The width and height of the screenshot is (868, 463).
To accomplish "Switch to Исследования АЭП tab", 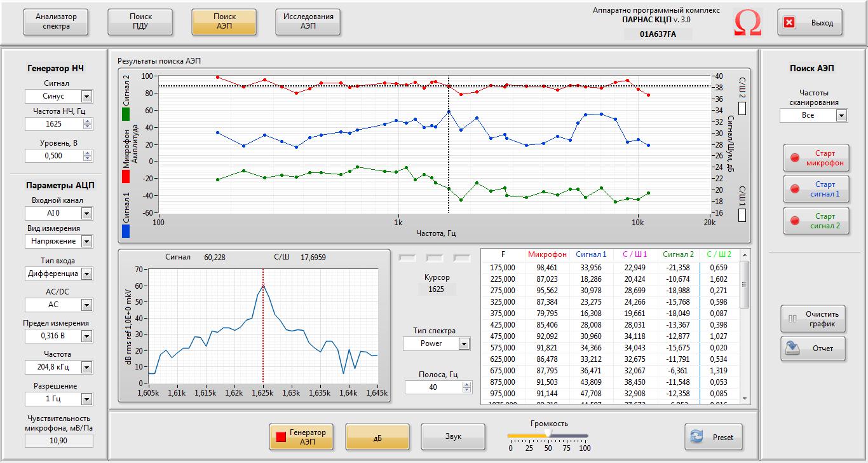I will pos(308,22).
